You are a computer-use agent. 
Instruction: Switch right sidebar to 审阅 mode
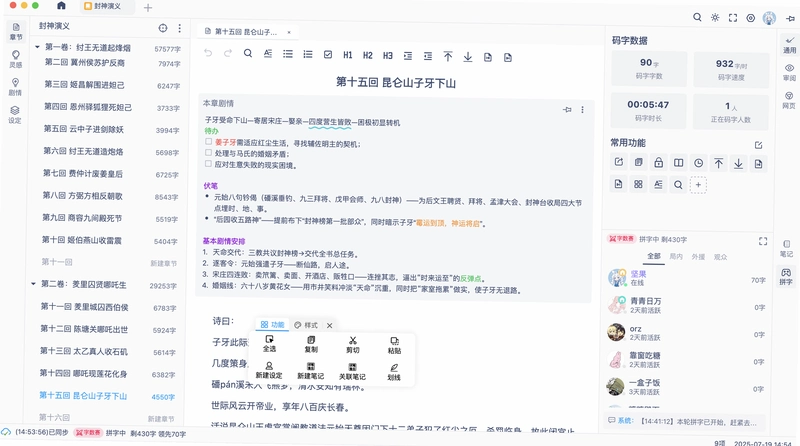789,72
